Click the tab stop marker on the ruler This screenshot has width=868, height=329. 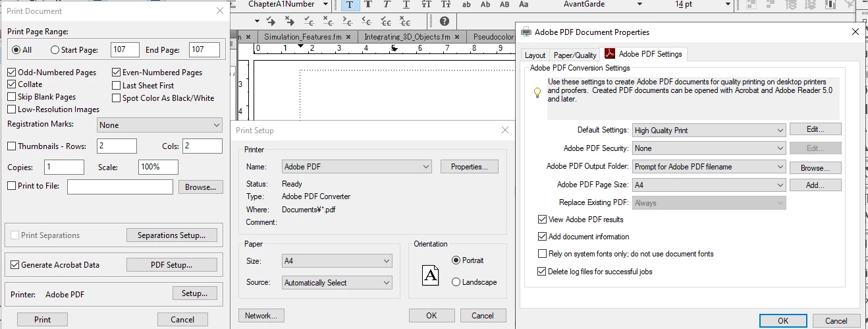[301, 46]
